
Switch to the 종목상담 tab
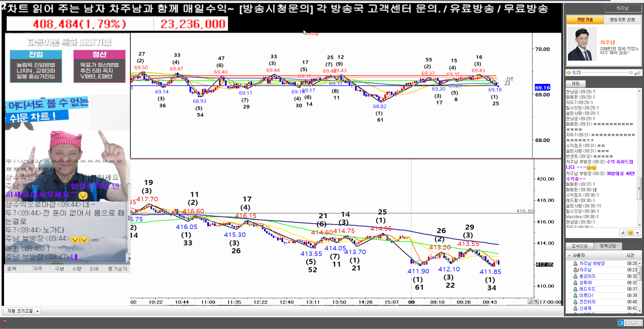[608, 246]
